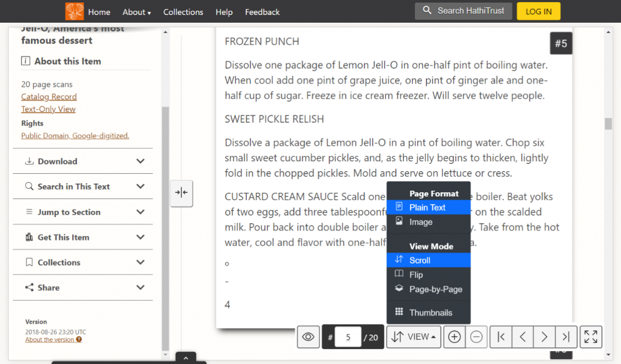Click the main page scrollbar thumb
Viewport: 621px width, 364px height.
coord(609,124)
